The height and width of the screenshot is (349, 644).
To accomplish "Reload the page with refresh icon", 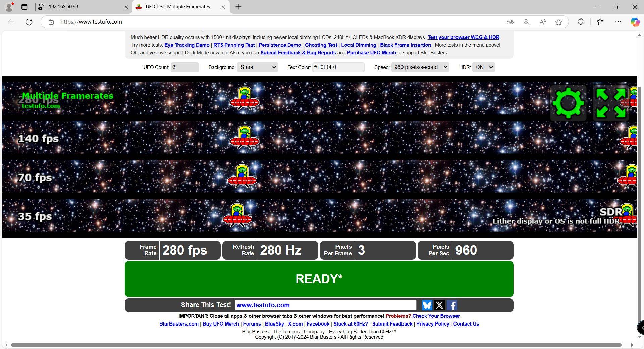I will (29, 22).
